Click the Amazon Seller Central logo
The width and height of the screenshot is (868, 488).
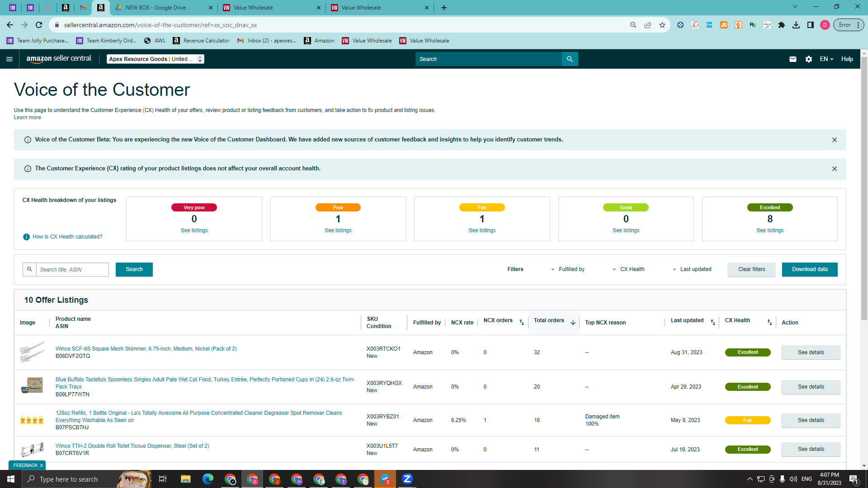[59, 59]
